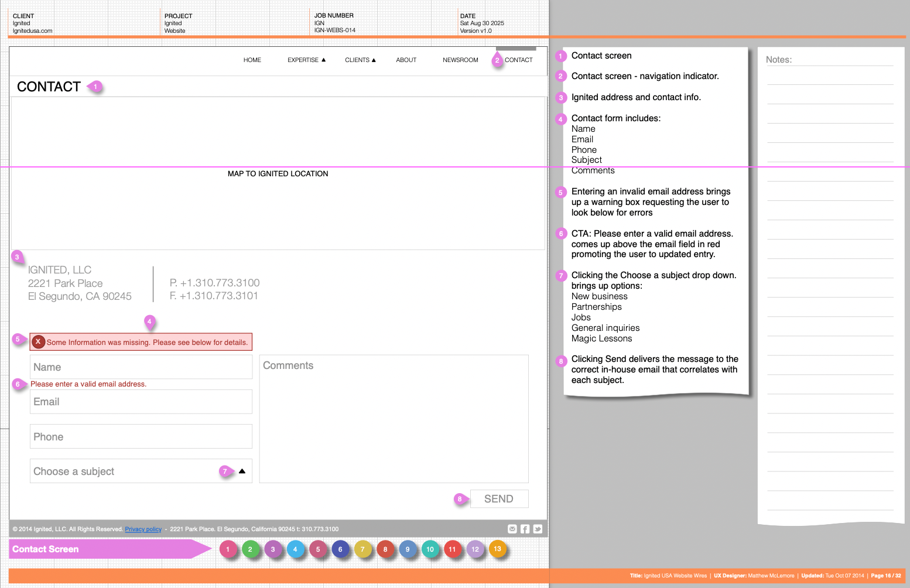Select the yellow numbered circle 7

(x=362, y=549)
